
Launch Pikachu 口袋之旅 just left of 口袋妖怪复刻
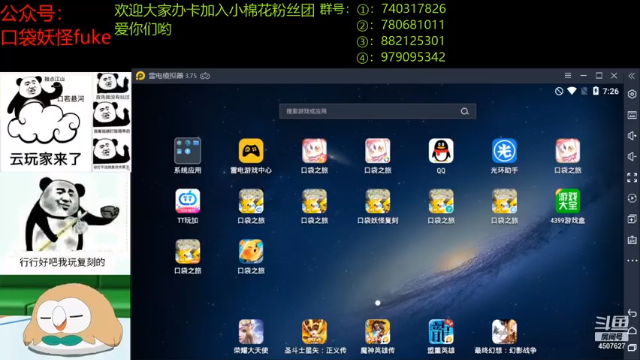(x=314, y=201)
